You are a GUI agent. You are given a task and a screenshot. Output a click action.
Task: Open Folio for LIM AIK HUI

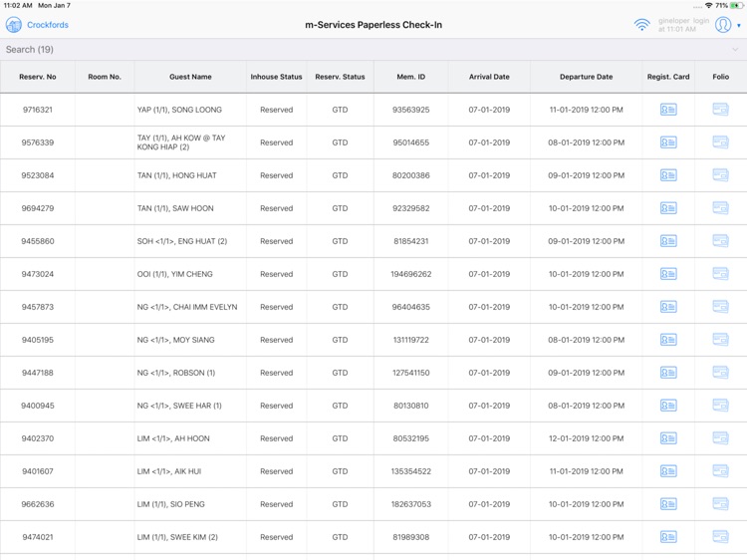(x=720, y=471)
